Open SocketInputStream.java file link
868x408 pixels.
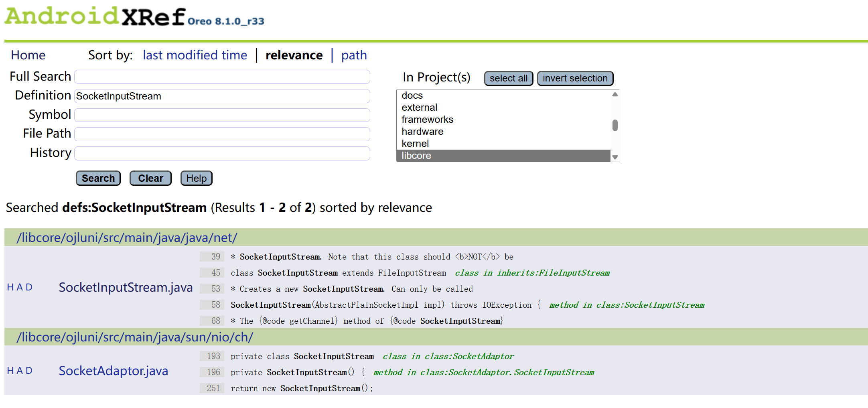point(126,287)
